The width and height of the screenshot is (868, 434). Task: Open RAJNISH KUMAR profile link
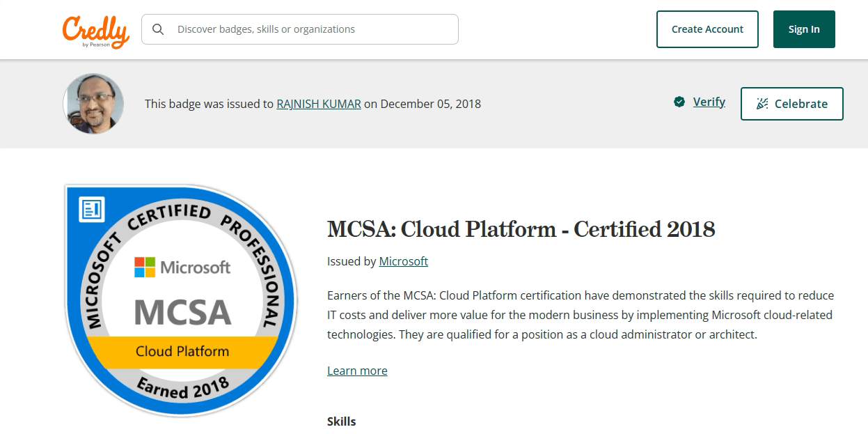319,104
